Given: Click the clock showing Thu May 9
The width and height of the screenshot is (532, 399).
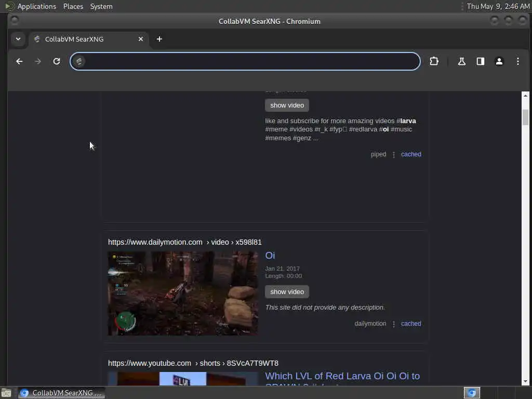Looking at the screenshot, I should pos(498,6).
